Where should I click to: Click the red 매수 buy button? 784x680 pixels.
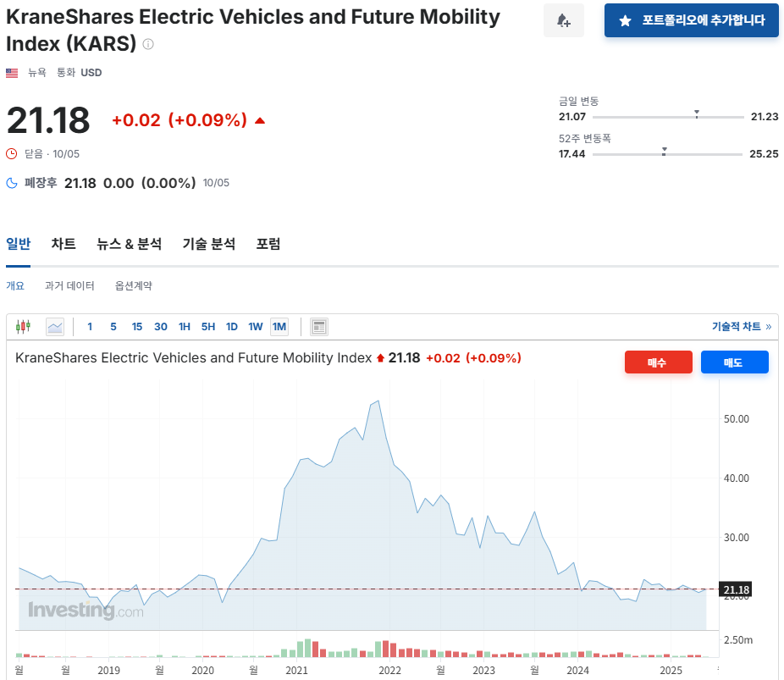click(658, 362)
